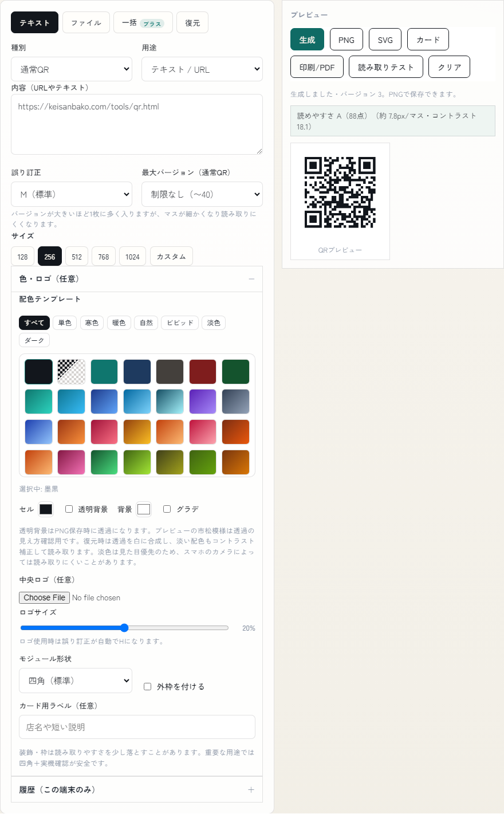This screenshot has width=504, height=814.
Task: Pick the transparent checkerboard template swatch
Action: 72,372
